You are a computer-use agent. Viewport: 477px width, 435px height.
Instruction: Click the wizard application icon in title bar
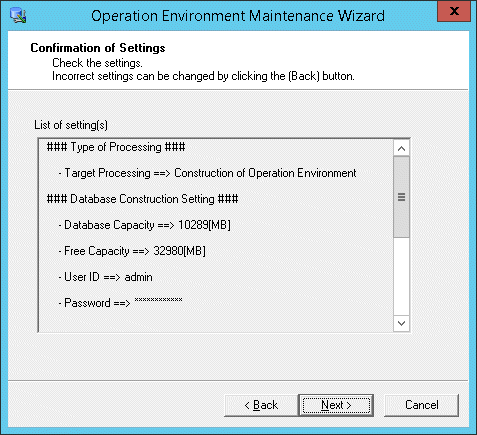[18, 15]
